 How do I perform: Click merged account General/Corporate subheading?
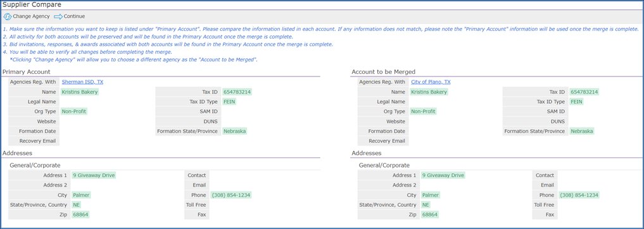coord(384,165)
